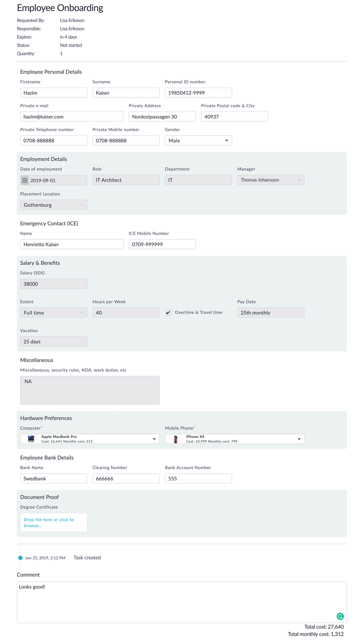The image size is (356, 644).
Task: Expand the Placement Location dropdown
Action: tap(82, 204)
